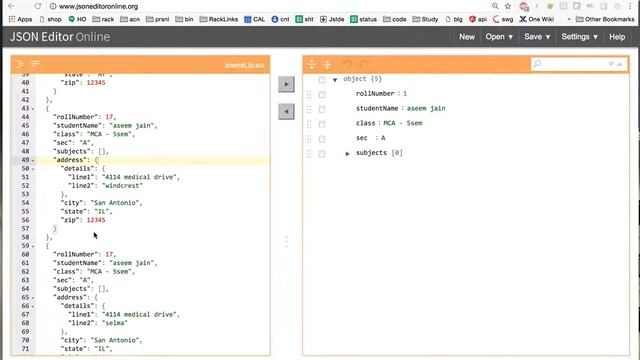Click the format JSON icon in left panel
This screenshot has height=360, width=640.
20,64
